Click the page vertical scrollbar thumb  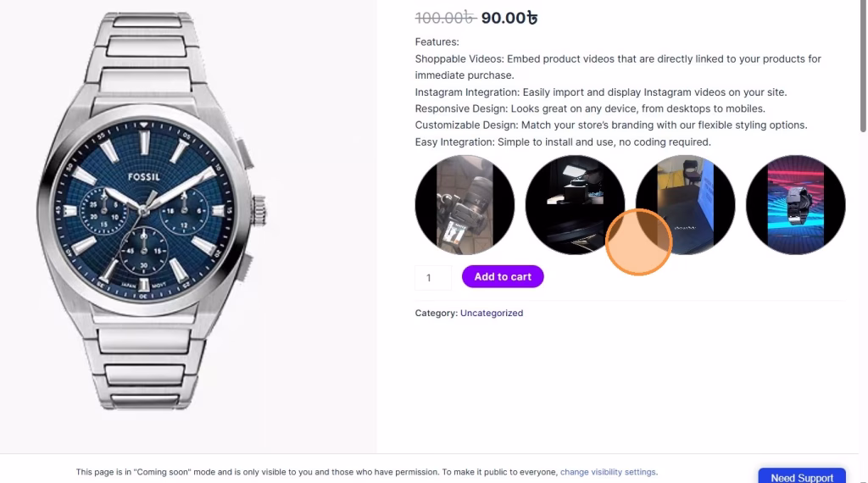(863, 68)
